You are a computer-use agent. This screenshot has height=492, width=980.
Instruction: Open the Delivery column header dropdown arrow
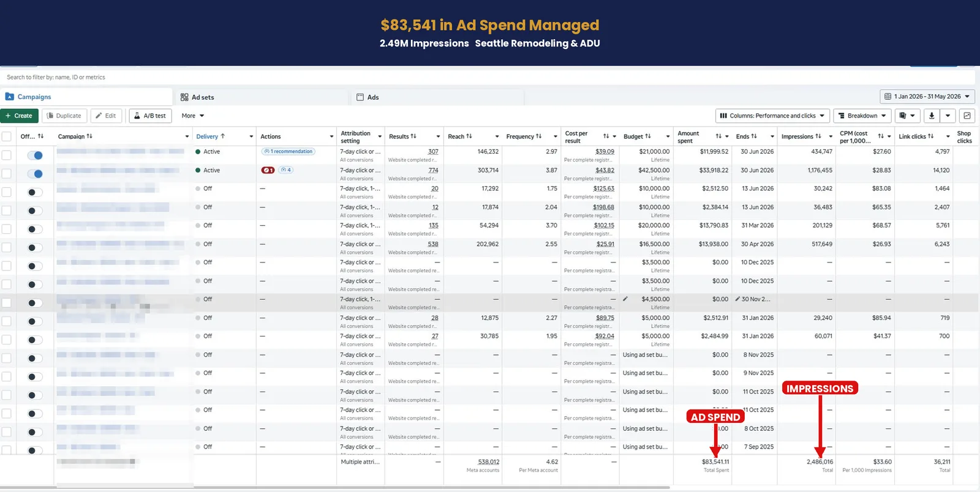click(x=251, y=136)
